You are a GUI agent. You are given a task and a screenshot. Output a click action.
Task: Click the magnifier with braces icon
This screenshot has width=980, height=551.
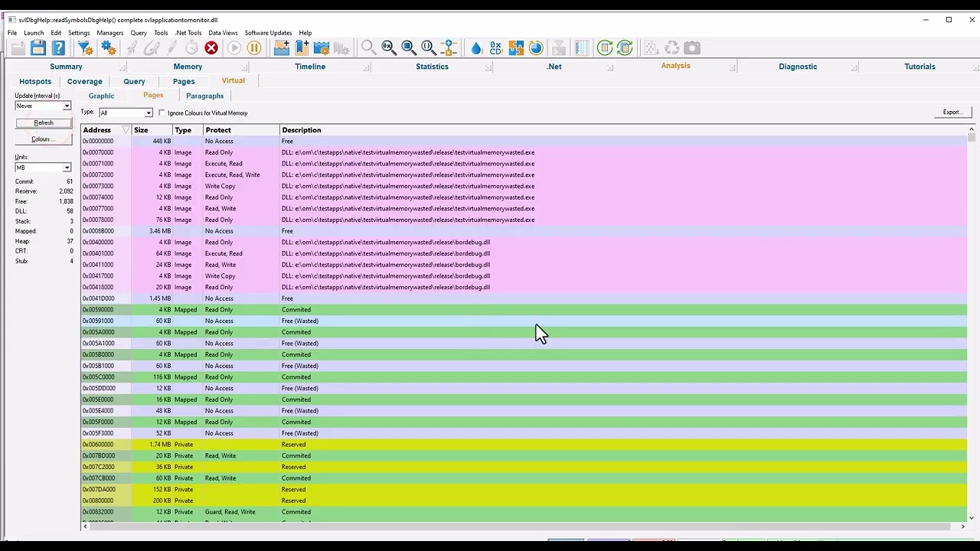(x=428, y=48)
